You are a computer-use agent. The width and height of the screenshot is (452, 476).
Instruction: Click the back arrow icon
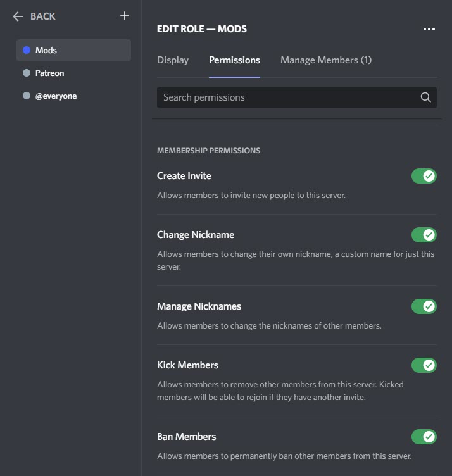tap(18, 16)
